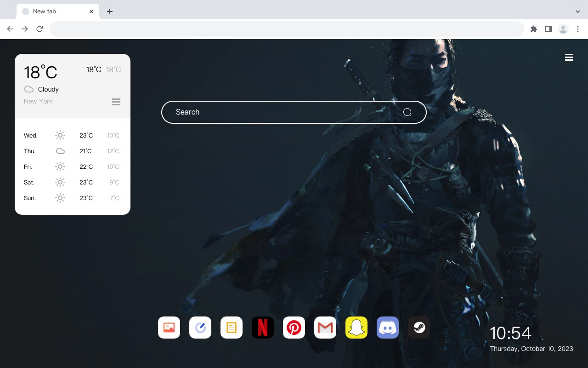Toggle the browser side panel
Viewport: 588px width, 368px height.
548,29
